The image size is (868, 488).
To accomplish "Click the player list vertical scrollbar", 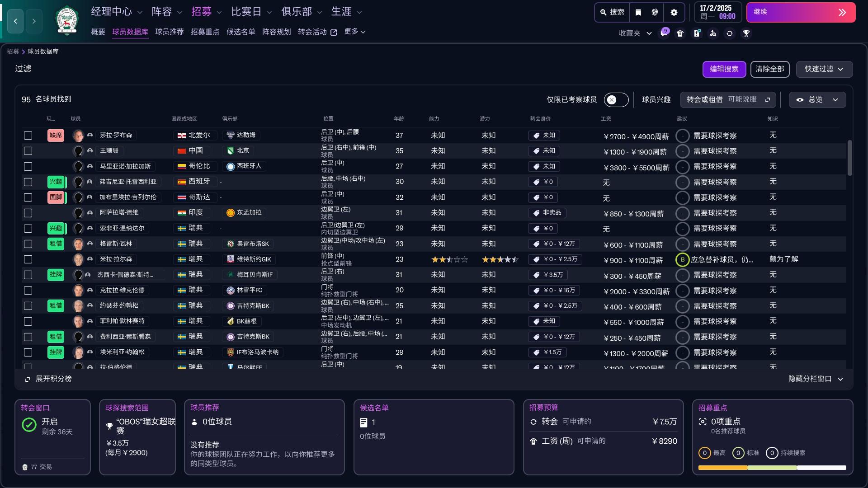I will [x=849, y=158].
